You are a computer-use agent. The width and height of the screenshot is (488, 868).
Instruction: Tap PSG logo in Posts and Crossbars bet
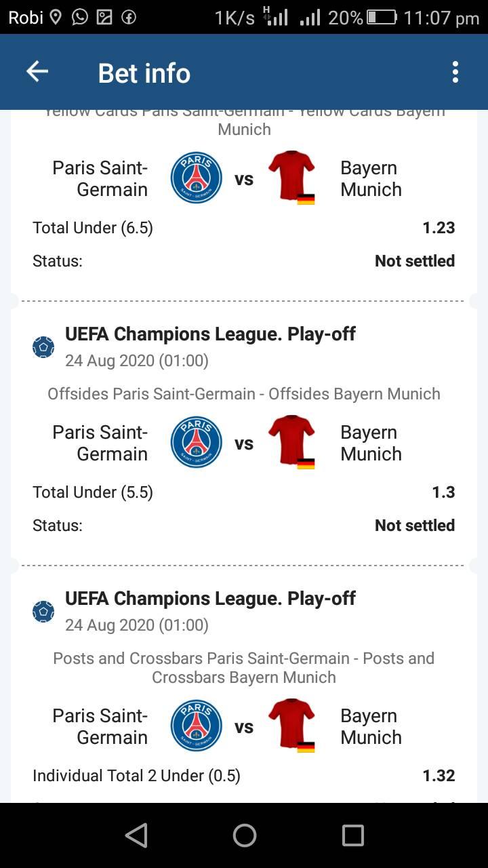pyautogui.click(x=197, y=726)
